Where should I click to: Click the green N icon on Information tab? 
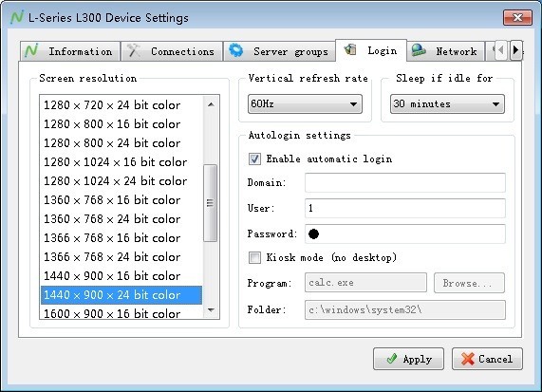pos(31,51)
